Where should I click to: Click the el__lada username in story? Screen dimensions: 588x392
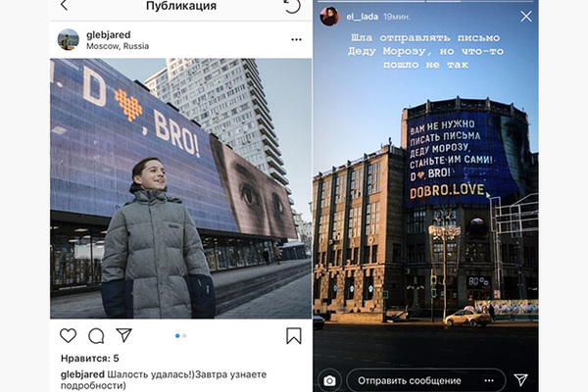pyautogui.click(x=363, y=17)
